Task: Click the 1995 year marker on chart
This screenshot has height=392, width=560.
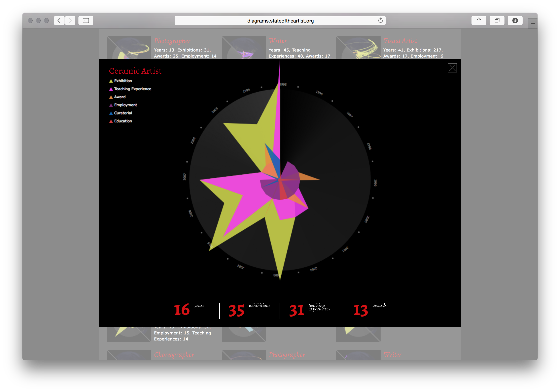Action: tap(283, 84)
